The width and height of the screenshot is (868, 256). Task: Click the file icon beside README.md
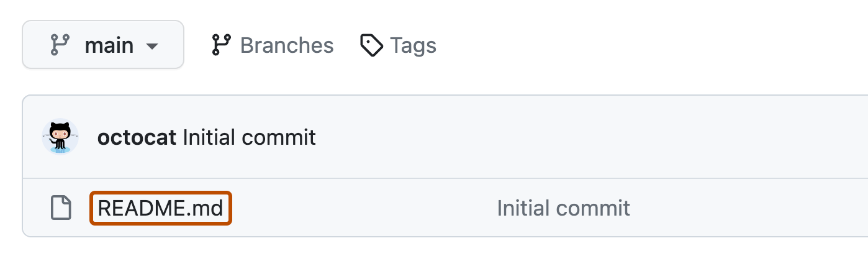pos(60,208)
